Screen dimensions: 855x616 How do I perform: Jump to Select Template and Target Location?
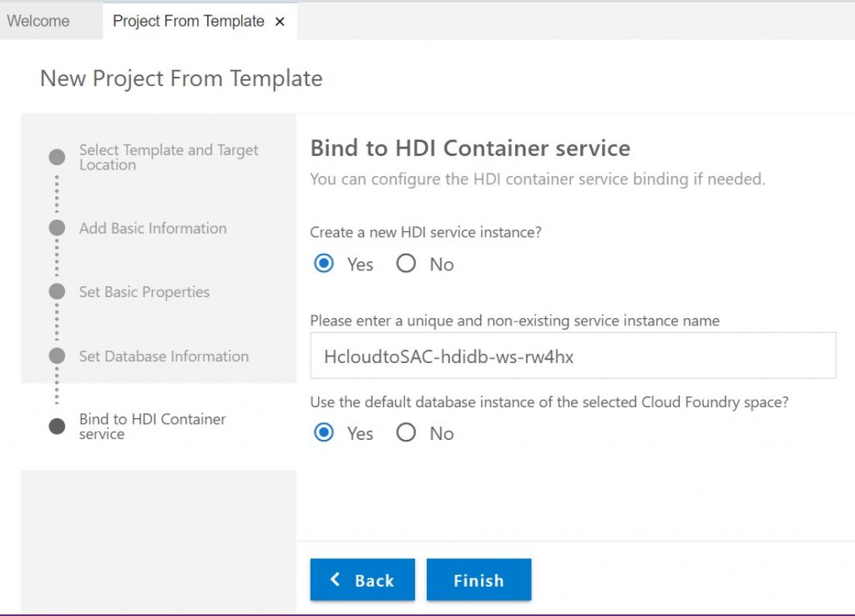(169, 157)
